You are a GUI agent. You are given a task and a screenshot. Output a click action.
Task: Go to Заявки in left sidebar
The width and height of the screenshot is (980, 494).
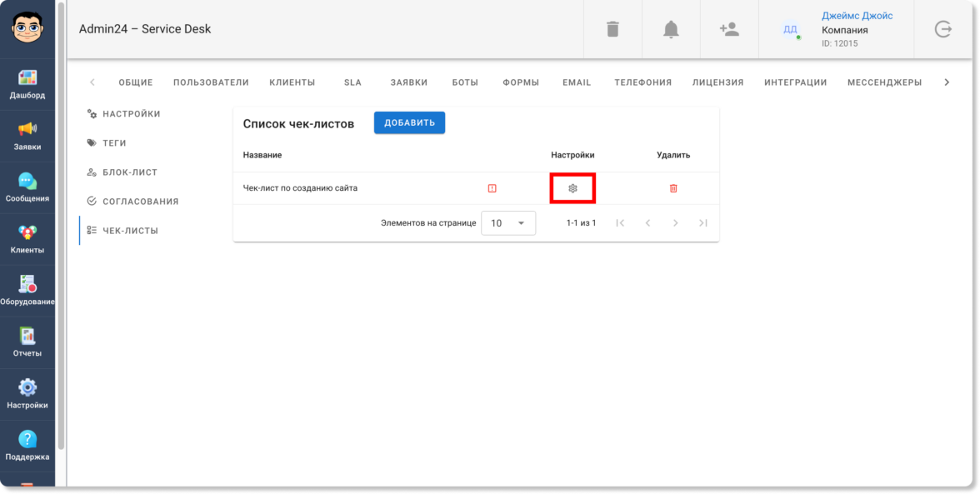point(27,136)
